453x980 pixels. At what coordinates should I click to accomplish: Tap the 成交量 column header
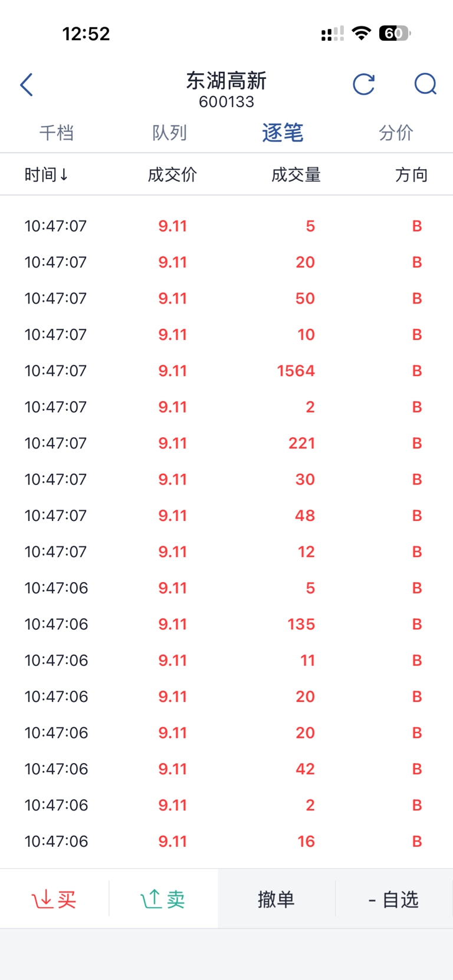pos(296,174)
